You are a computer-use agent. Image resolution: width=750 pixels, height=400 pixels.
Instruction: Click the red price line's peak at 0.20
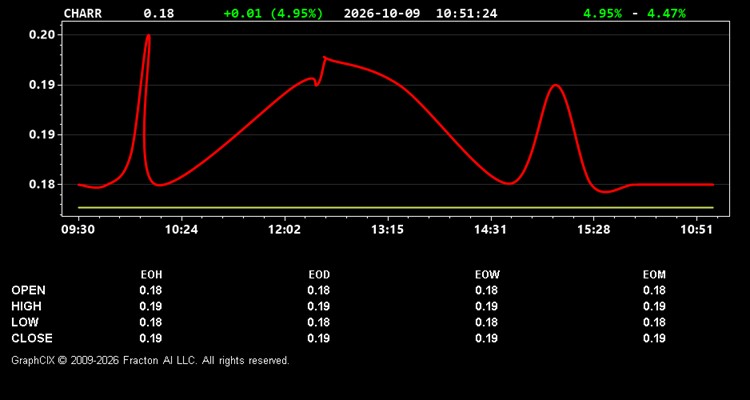(x=148, y=35)
